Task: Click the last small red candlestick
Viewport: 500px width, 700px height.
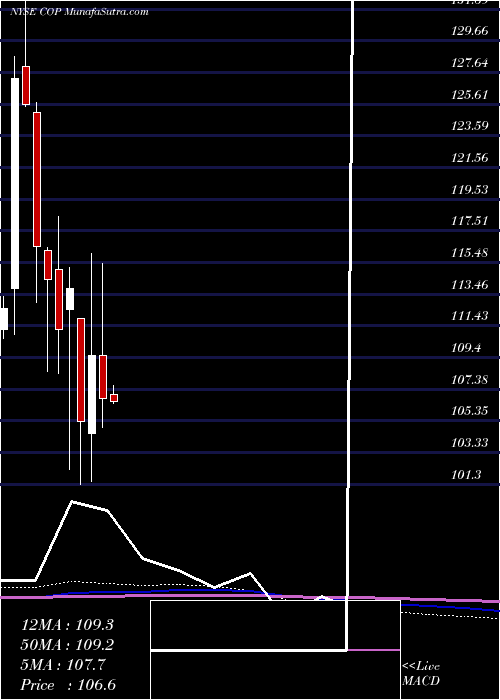Action: [114, 398]
